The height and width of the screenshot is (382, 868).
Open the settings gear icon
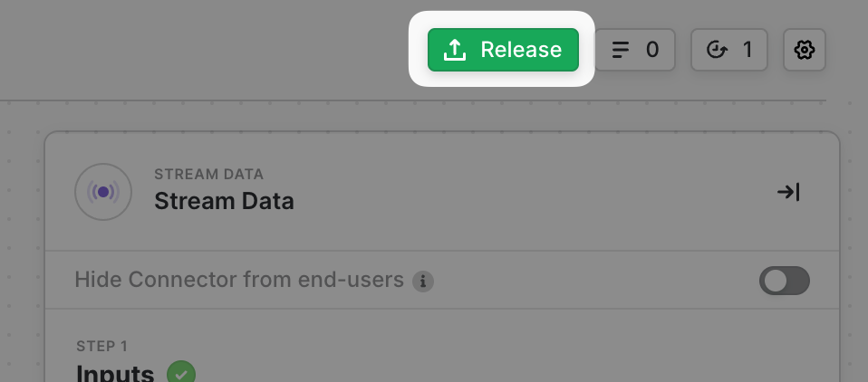tap(804, 50)
